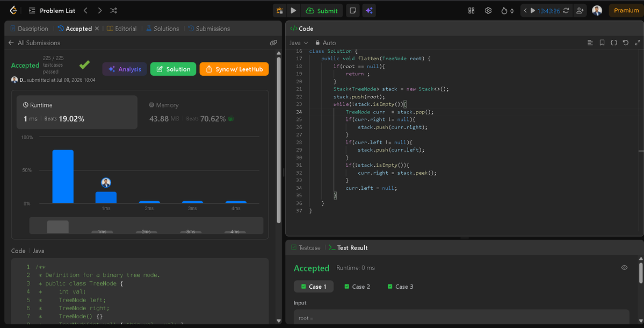Switch to Submissions tab
Viewport: 644px width, 328px height.
[x=209, y=28]
